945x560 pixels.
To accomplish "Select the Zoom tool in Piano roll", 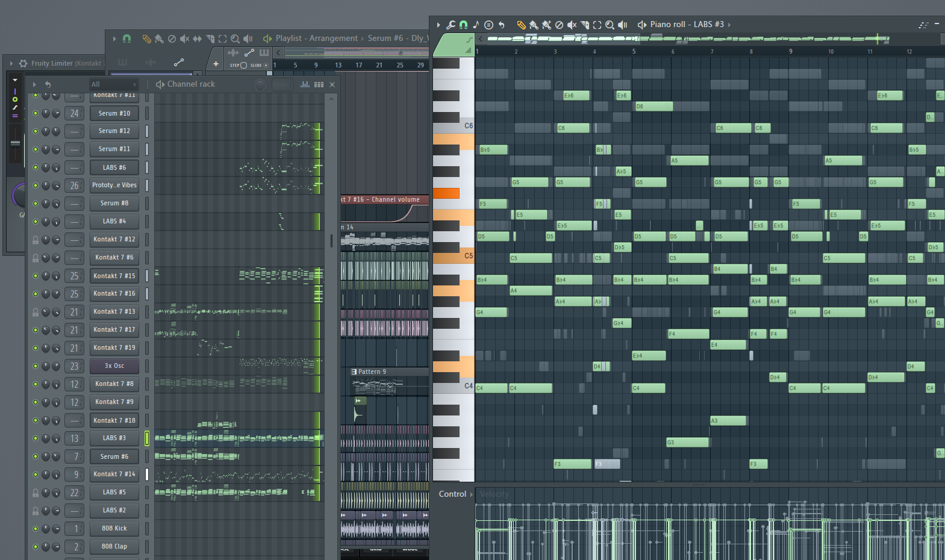I will (x=610, y=25).
